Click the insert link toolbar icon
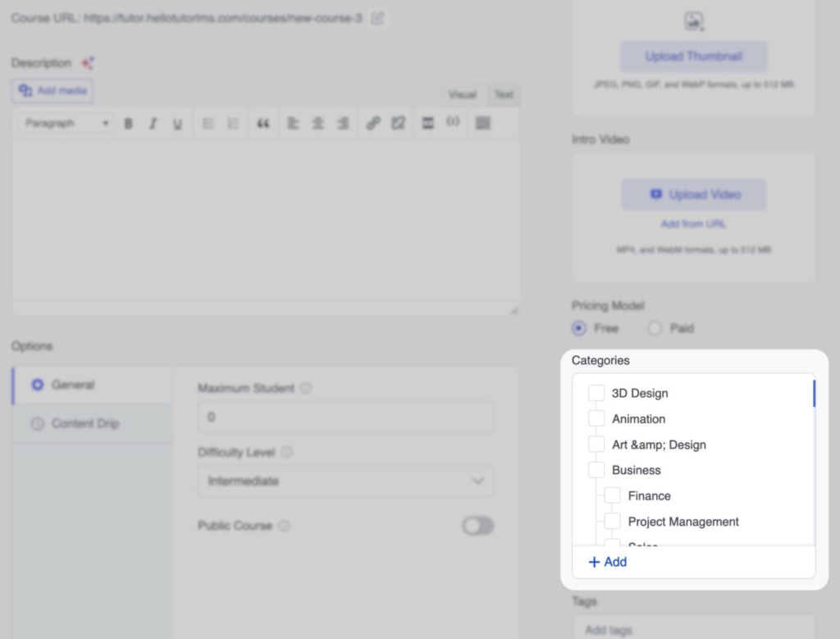This screenshot has height=639, width=840. pos(372,123)
